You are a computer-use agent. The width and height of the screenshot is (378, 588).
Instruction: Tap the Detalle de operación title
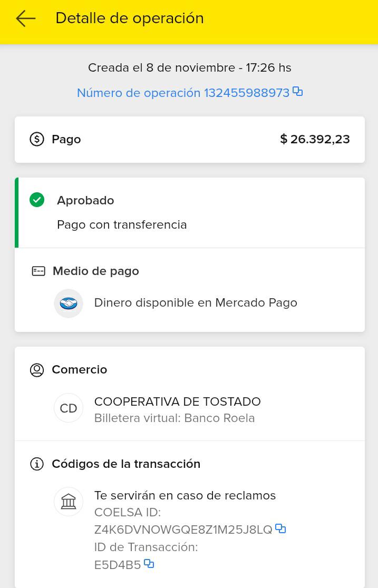click(x=129, y=18)
